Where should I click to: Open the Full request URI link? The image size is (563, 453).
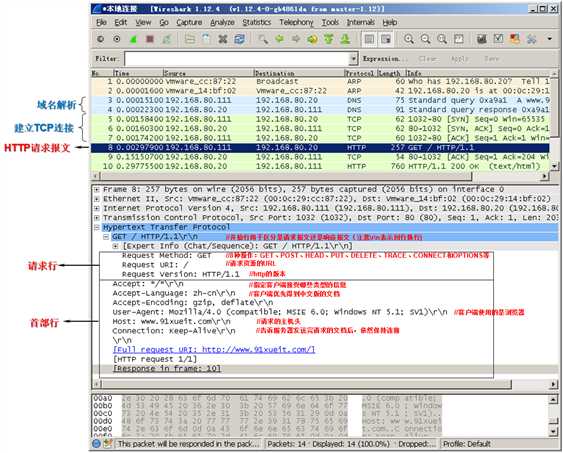pyautogui.click(x=214, y=350)
